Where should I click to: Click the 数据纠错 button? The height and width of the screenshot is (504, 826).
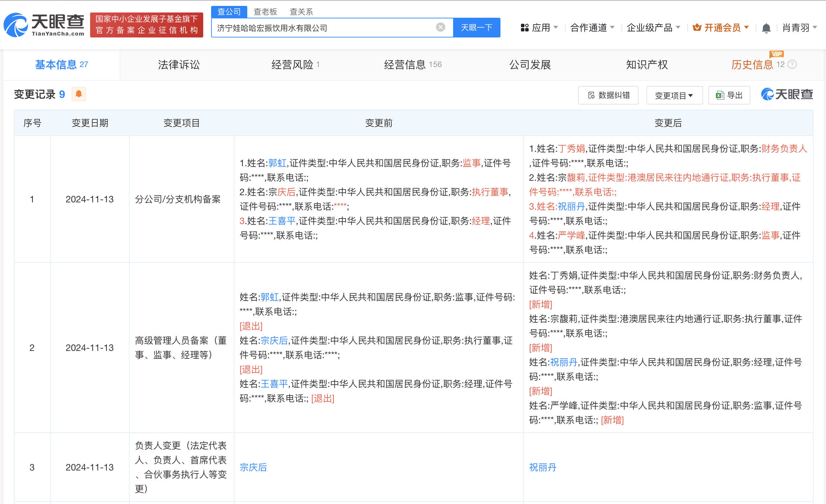pyautogui.click(x=608, y=95)
